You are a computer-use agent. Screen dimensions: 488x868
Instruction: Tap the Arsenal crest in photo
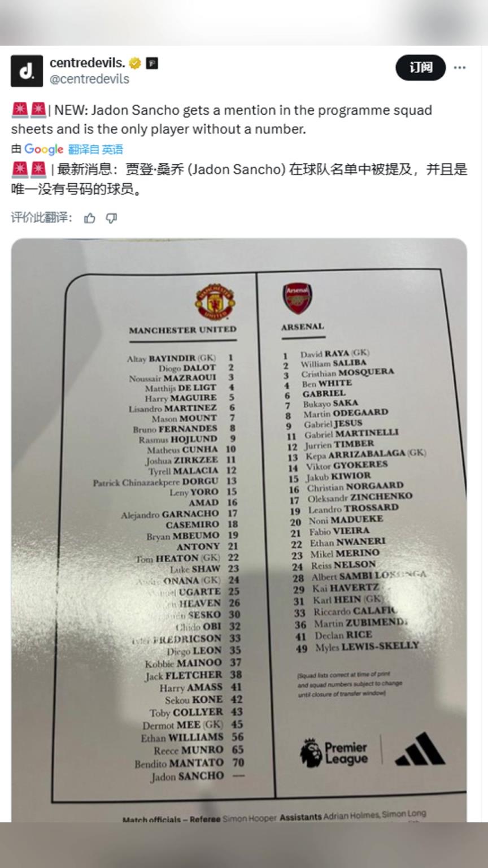click(x=297, y=298)
